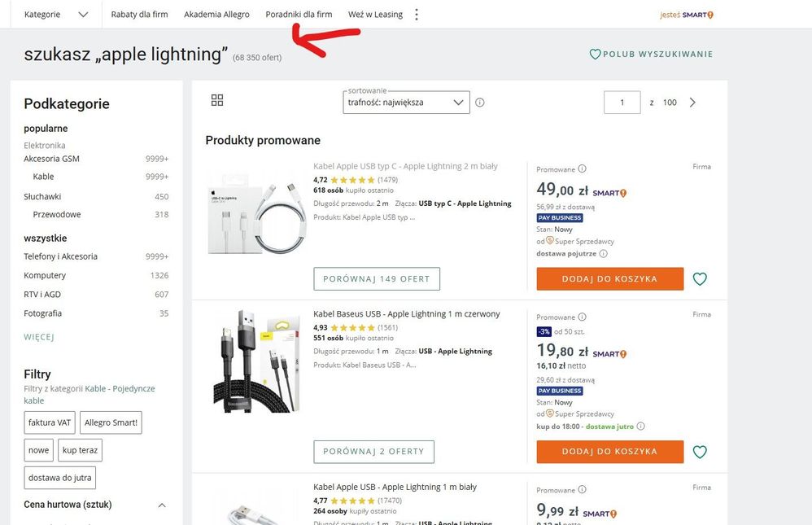Image resolution: width=812 pixels, height=525 pixels.
Task: Open the sortowanie trafność dropdown
Action: pyautogui.click(x=406, y=103)
